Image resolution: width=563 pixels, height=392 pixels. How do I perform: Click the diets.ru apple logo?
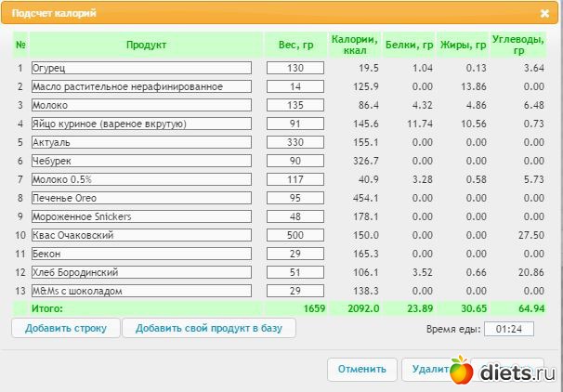462,370
